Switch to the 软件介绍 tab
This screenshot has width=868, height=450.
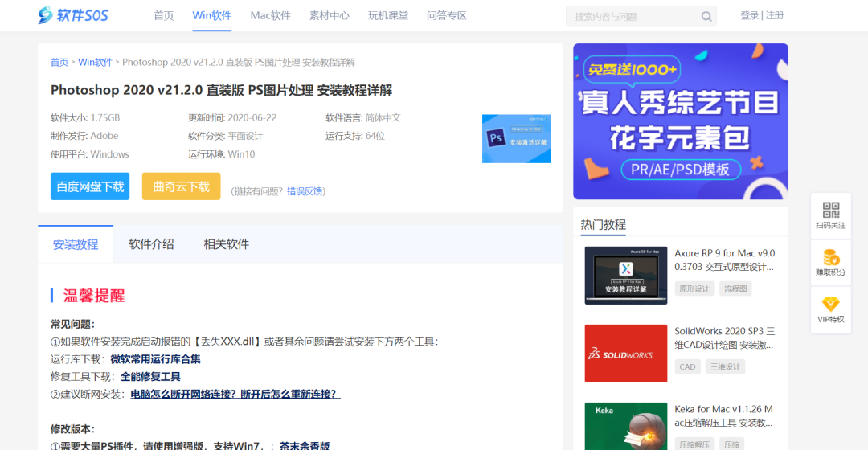point(151,244)
